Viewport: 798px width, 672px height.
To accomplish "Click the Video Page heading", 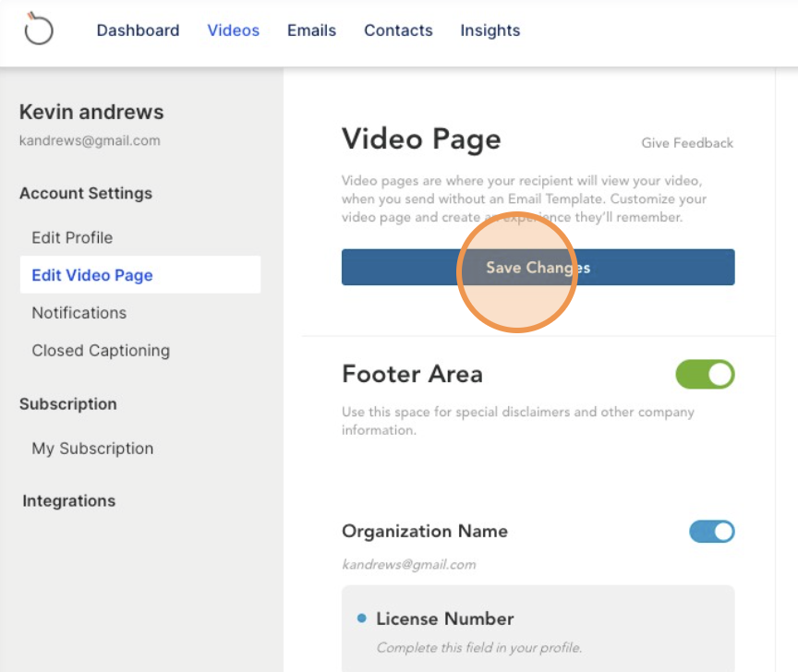I will [x=421, y=139].
